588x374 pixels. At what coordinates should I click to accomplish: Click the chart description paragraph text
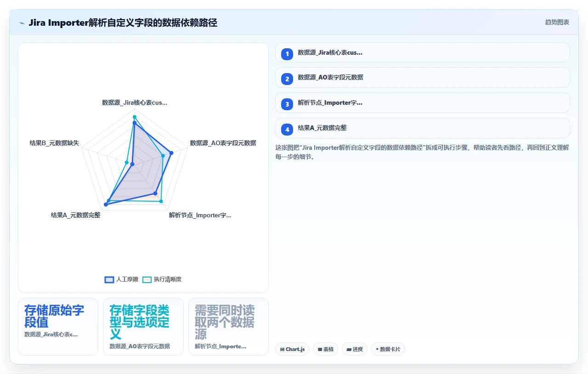[423, 152]
